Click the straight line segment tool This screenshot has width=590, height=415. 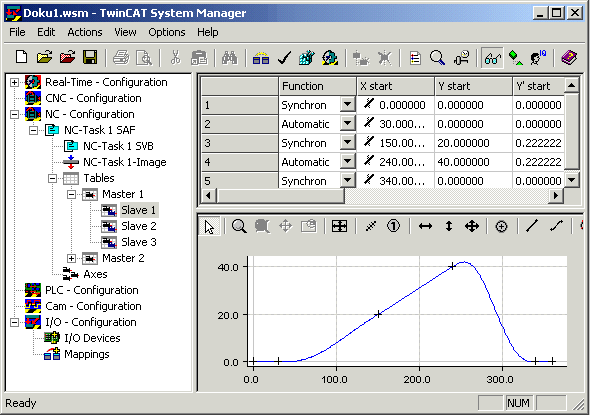pos(532,226)
